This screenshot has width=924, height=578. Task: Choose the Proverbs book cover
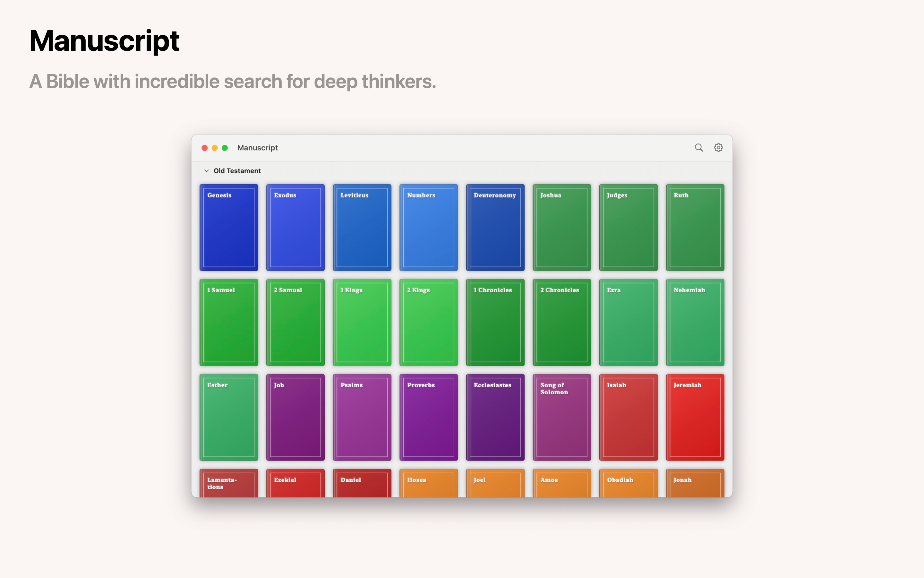click(x=429, y=417)
